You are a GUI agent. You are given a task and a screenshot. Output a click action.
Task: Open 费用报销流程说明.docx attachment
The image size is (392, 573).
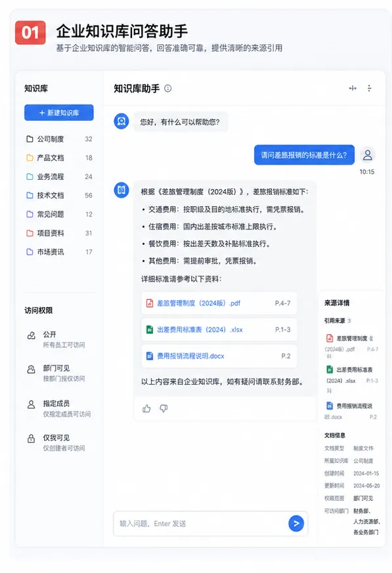[219, 356]
